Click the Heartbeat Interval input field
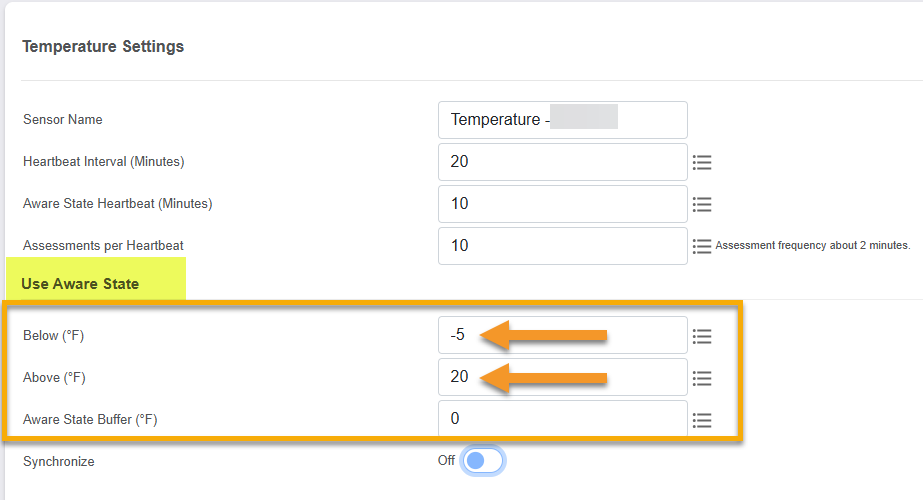Viewport: 923px width, 500px height. click(x=562, y=162)
